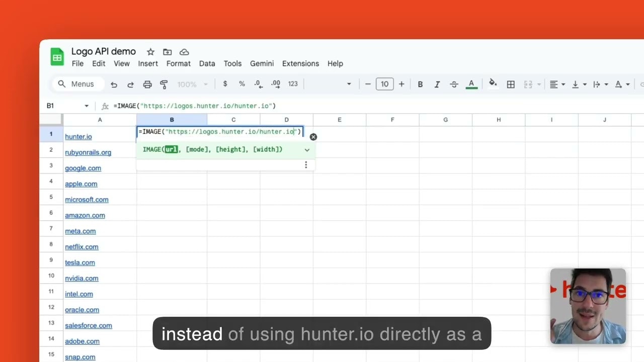Format as currency
Viewport: 644px width, 362px height.
(x=225, y=84)
